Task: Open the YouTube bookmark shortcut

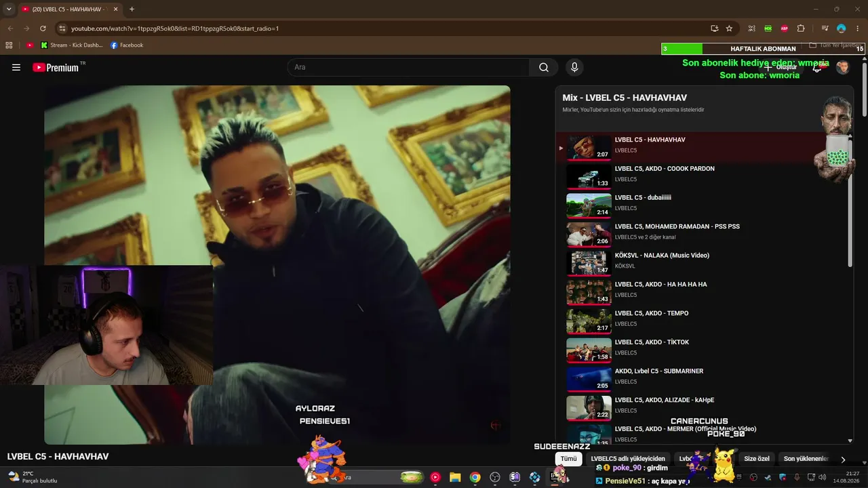Action: coord(30,45)
